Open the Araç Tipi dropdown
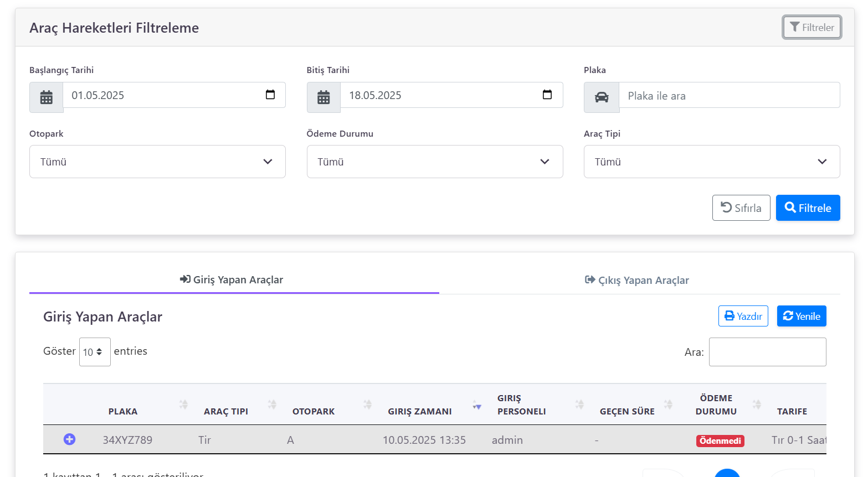Screen dimensions: 868x477 click(x=711, y=162)
